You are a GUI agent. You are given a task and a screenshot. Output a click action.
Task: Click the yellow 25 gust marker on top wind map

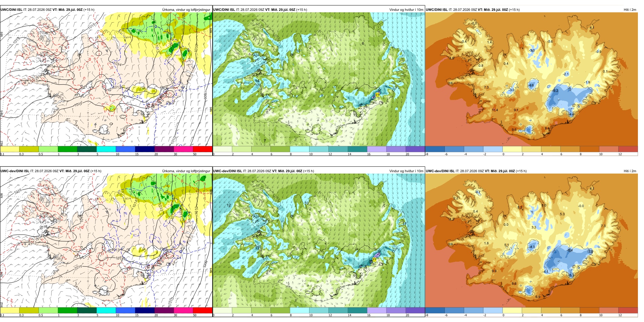tap(377, 95)
